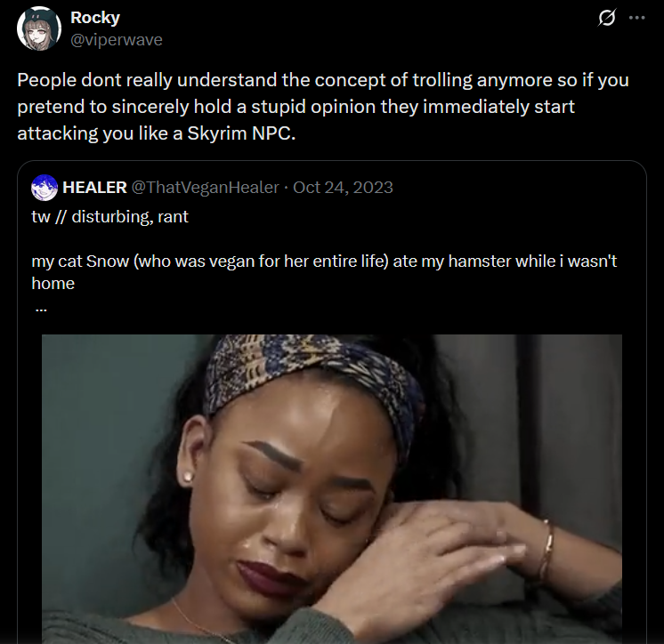Click the HEALER display name
The width and height of the screenshot is (664, 644).
tap(95, 188)
